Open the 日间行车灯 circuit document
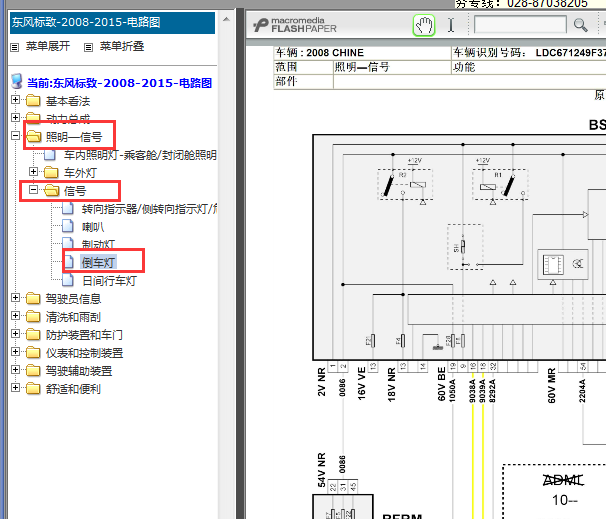606x519 pixels. (x=109, y=281)
